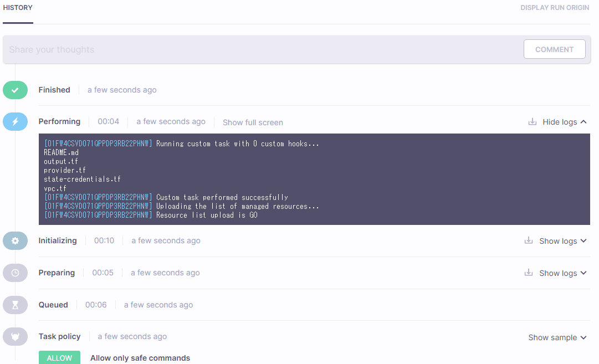Expand Show sample for Task policy
Screen dimensions: 599x364
[x=557, y=337]
